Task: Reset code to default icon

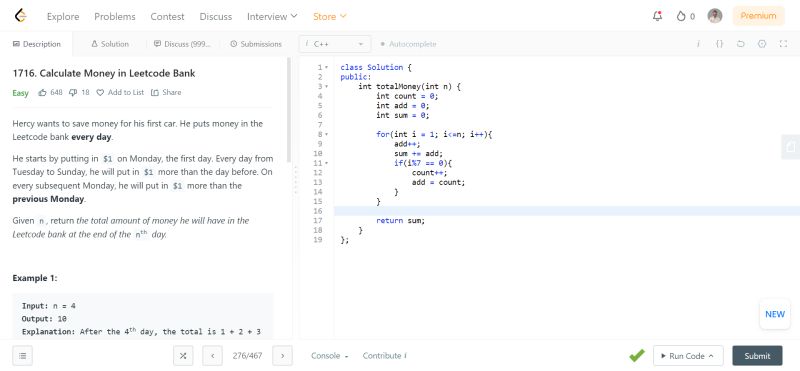Action: coord(740,44)
